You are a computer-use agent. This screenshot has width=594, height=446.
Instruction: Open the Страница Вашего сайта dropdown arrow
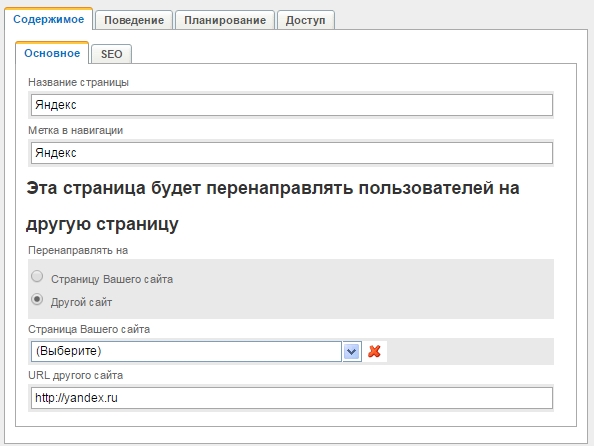[x=352, y=351]
